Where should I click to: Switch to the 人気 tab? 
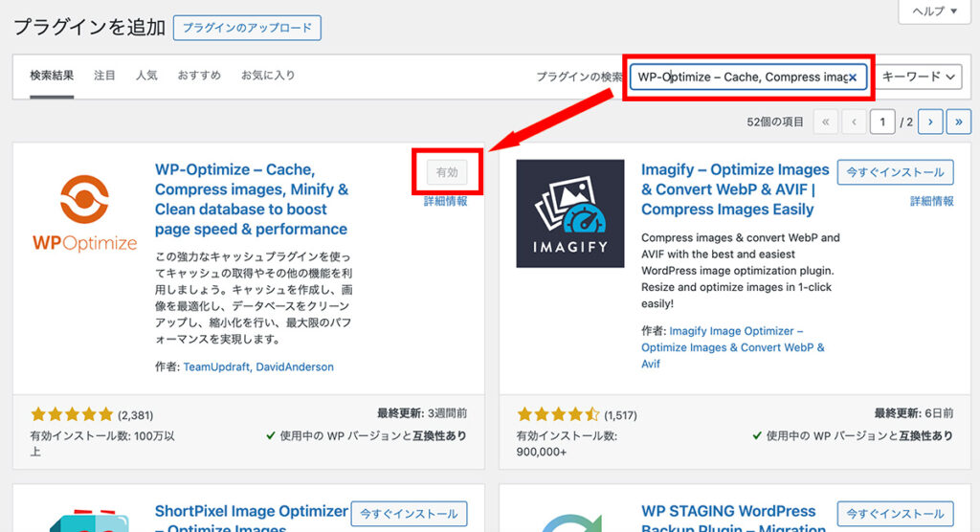tap(146, 76)
